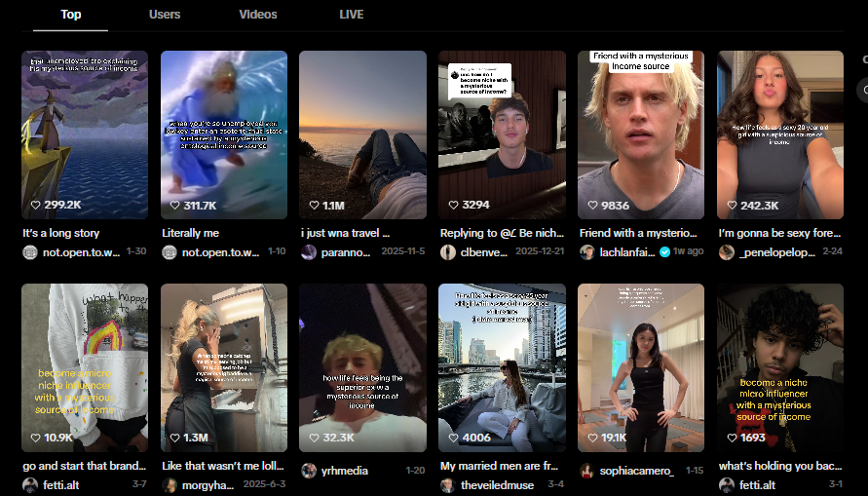The height and width of the screenshot is (496, 868).
Task: Click the heart icon beside 4006
Action: pos(453,438)
